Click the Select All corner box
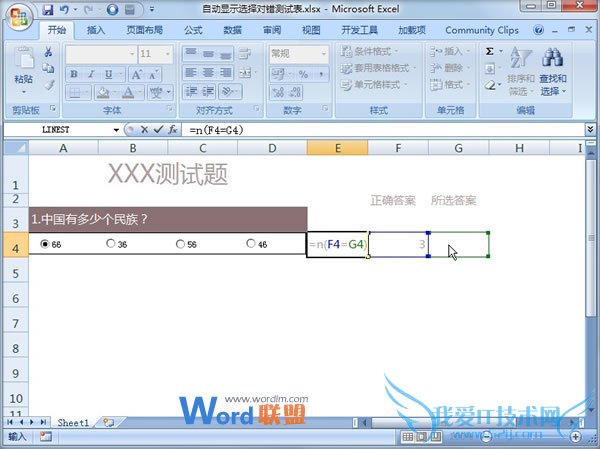Screen dimensions: 600x449 15,148
